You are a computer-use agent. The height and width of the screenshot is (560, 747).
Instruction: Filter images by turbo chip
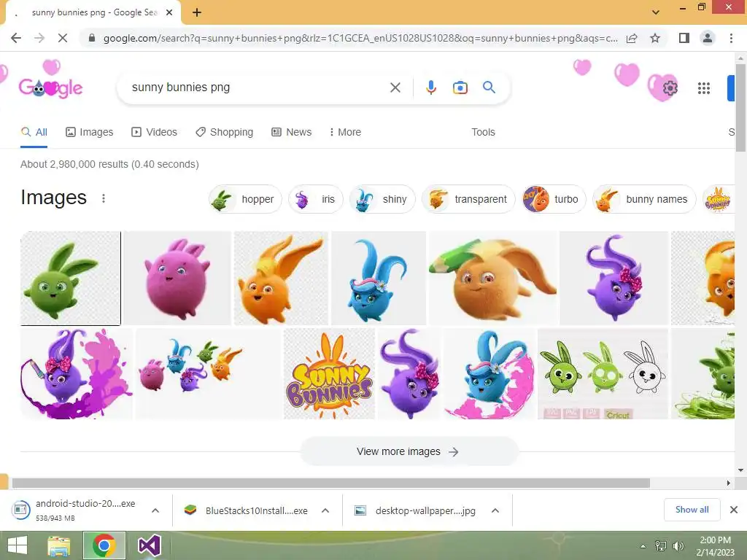(554, 199)
